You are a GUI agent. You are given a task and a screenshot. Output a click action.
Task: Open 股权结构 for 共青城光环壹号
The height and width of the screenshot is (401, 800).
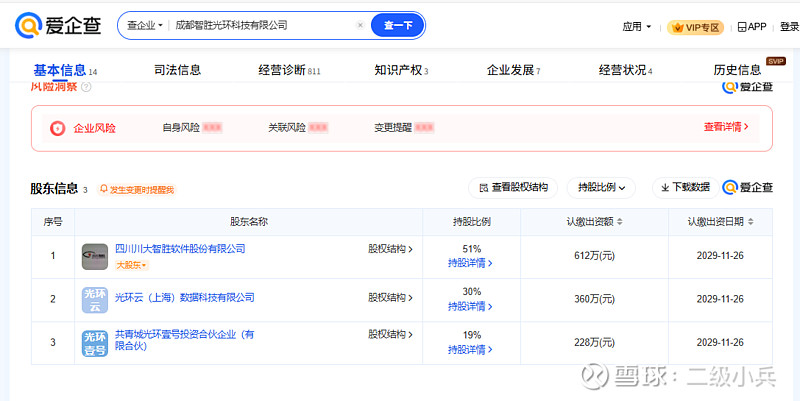[x=390, y=335]
